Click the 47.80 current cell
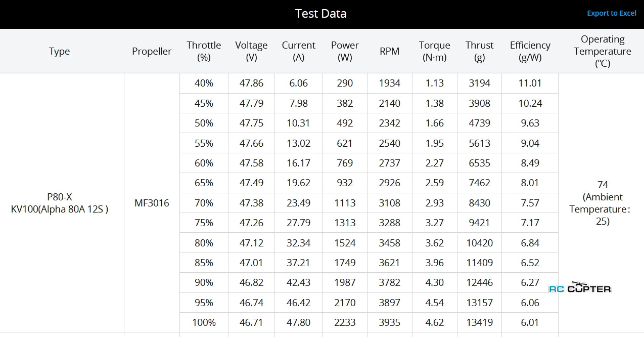The width and height of the screenshot is (644, 337). (x=298, y=322)
